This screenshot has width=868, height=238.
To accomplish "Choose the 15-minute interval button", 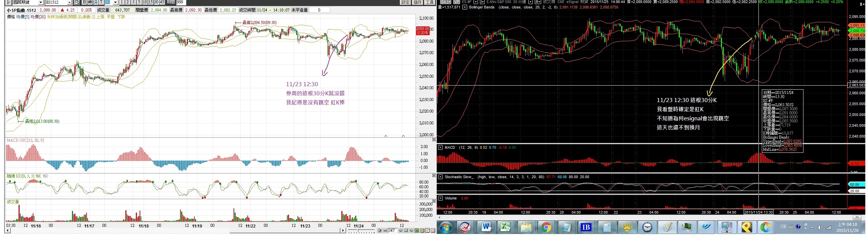I will (150, 2).
